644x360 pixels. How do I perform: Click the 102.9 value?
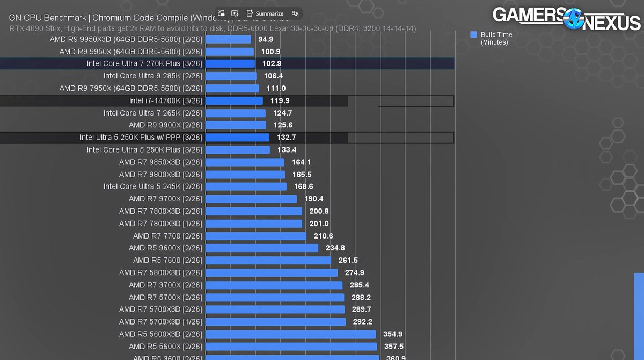tap(272, 63)
